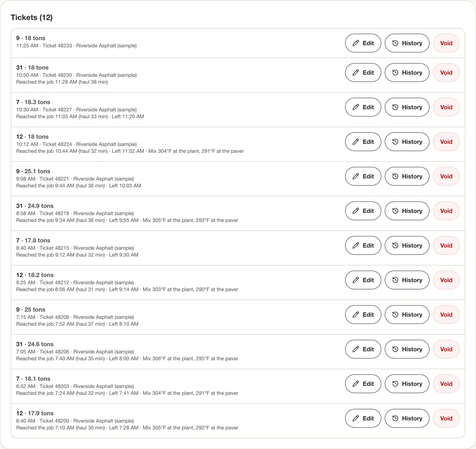Edit the 7:05 AM ticket 48206
The image size is (476, 449).
363,349
